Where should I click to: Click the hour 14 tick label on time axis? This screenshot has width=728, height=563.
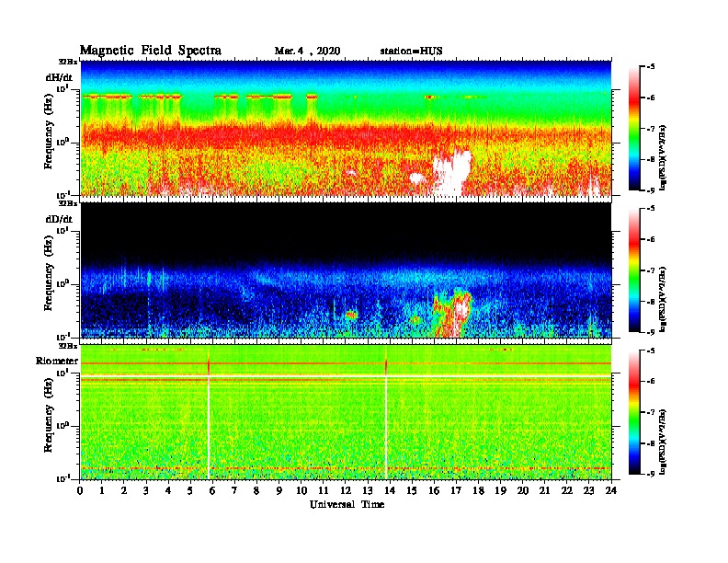390,490
